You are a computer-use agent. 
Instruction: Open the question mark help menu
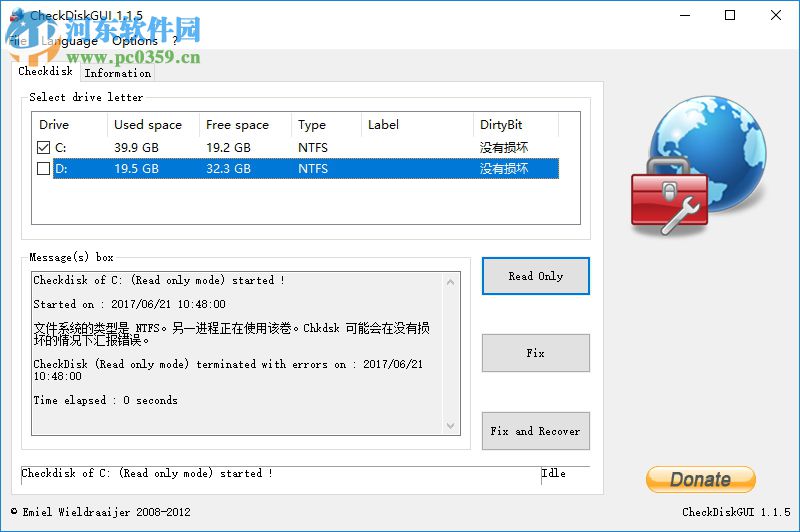[x=175, y=40]
